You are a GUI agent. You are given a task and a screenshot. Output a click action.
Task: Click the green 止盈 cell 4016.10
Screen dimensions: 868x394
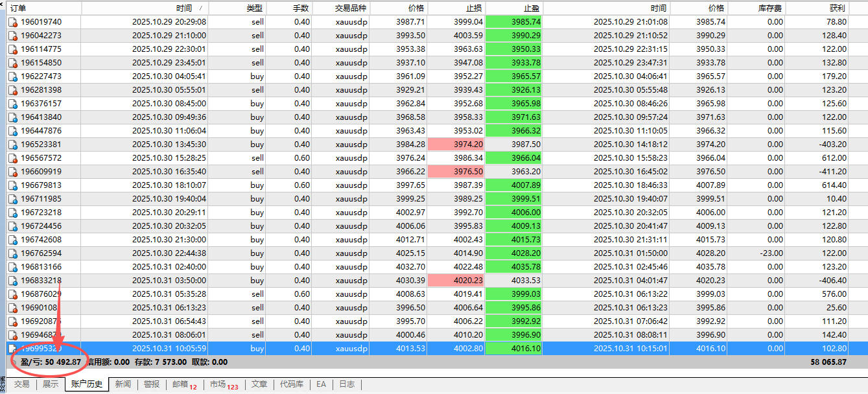[x=514, y=349]
